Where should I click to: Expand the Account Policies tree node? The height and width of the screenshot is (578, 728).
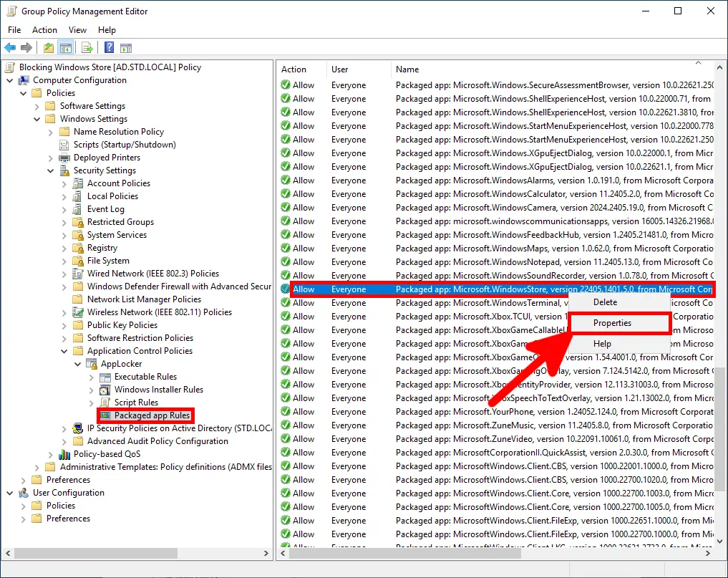[66, 183]
